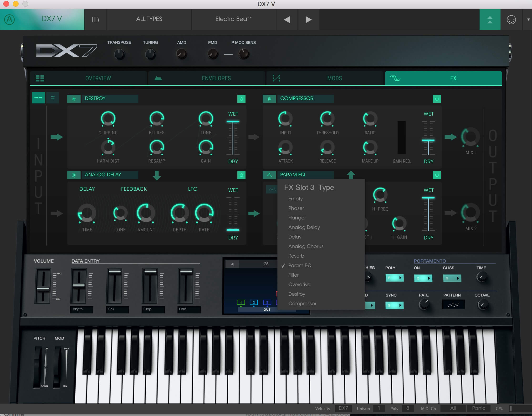This screenshot has width=532, height=416.
Task: Click the PARAM EQ slot type dropdown
Action: tap(305, 175)
